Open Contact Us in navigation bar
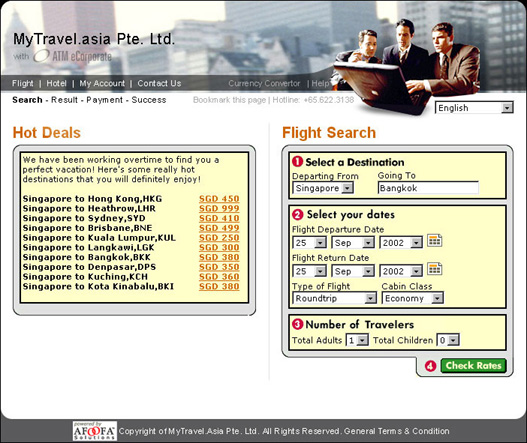Image resolution: width=527 pixels, height=443 pixels. (159, 83)
